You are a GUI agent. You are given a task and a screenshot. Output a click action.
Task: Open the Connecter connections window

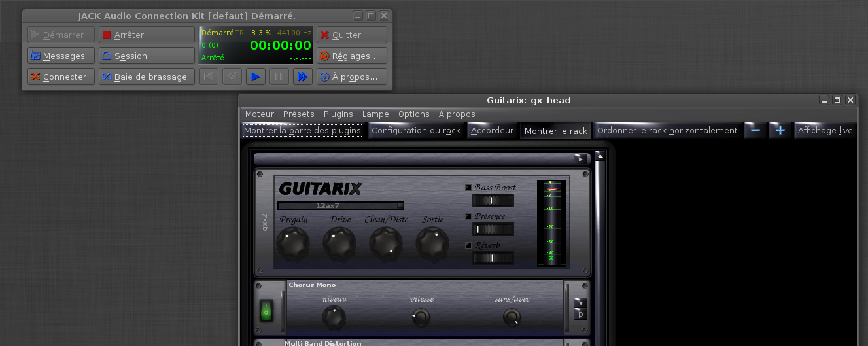61,77
